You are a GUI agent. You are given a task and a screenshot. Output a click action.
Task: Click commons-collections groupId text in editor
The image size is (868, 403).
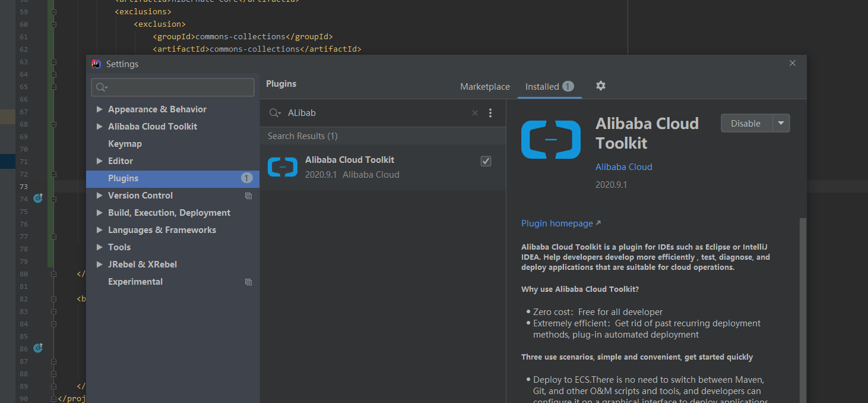[x=240, y=37]
